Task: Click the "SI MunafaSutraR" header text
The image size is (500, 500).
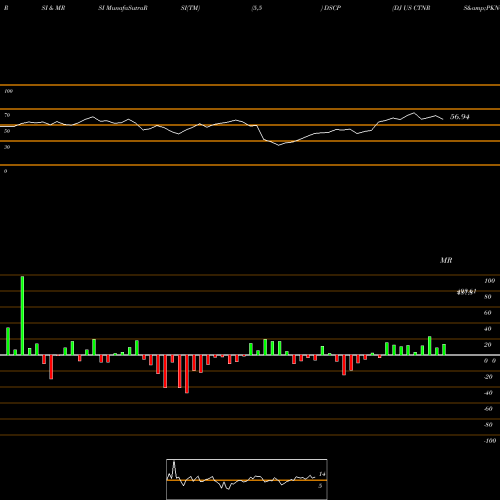Action: click(123, 8)
